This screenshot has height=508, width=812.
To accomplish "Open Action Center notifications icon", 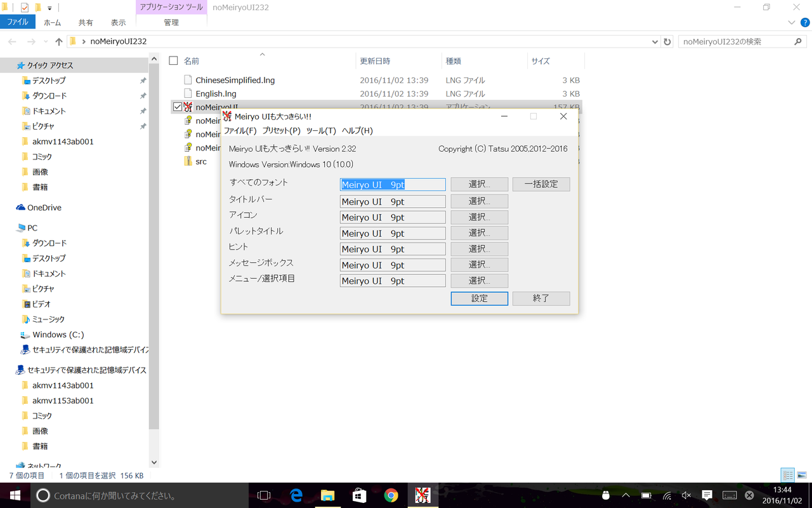I will [x=707, y=495].
